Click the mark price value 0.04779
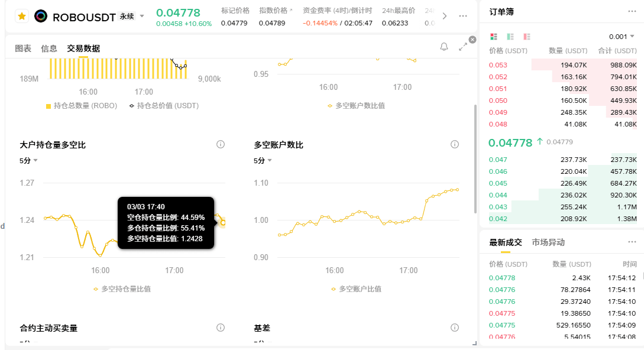Image resolution: width=644 pixels, height=350 pixels. coord(234,23)
